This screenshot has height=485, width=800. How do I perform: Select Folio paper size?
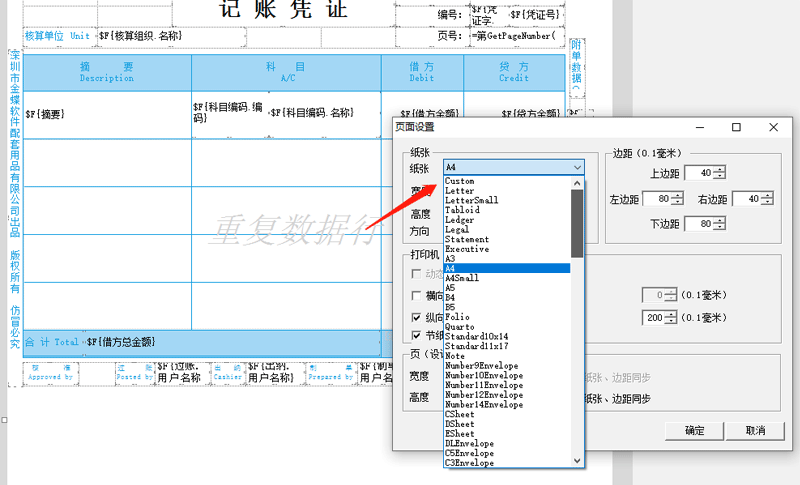507,317
